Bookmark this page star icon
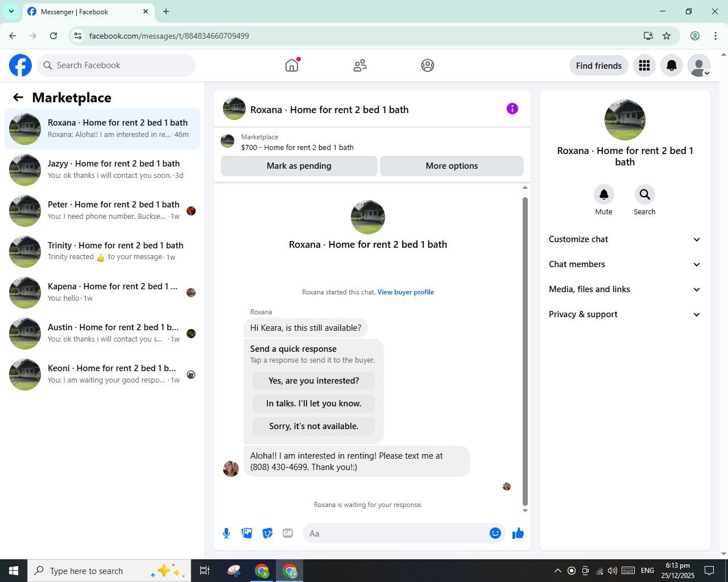 click(x=667, y=36)
